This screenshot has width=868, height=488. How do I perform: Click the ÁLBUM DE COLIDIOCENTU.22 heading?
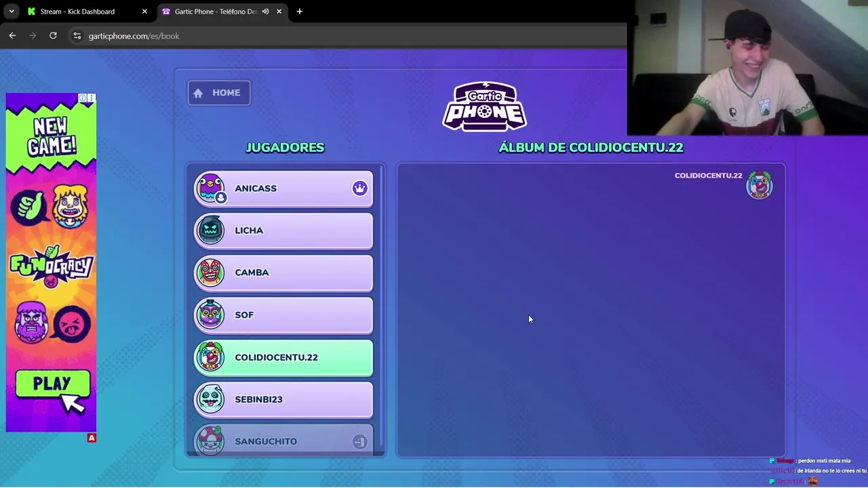[x=591, y=147]
